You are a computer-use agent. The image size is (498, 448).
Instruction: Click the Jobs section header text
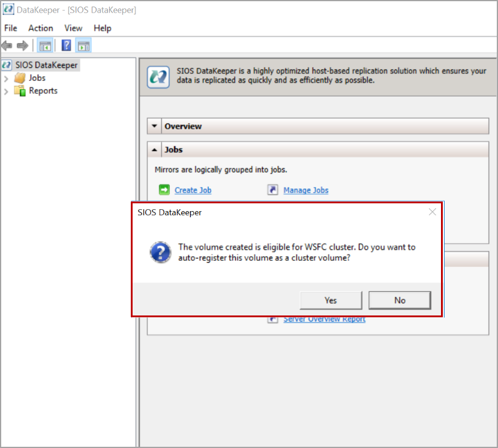(x=173, y=149)
